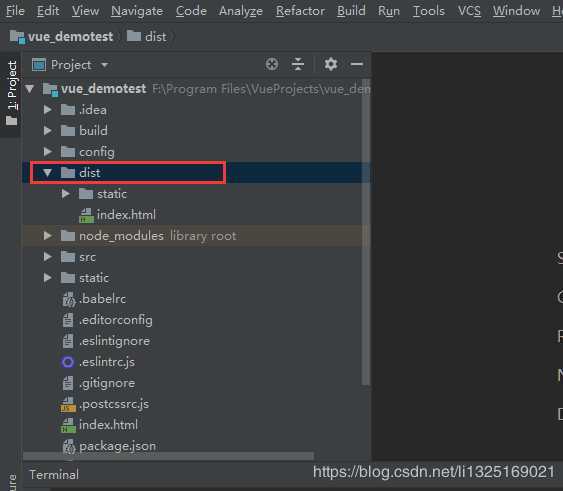Expand the build folder
This screenshot has height=491, width=563.
coord(47,131)
